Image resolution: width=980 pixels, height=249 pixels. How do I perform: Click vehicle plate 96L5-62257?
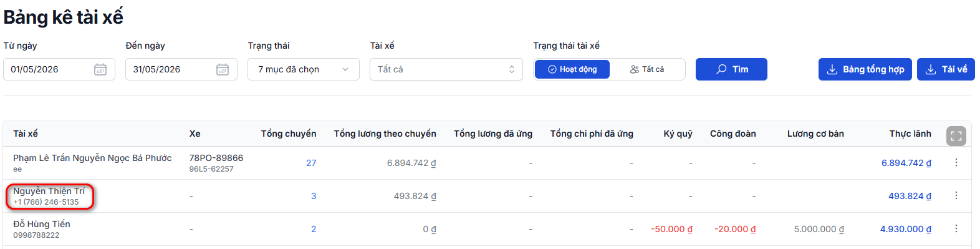(x=211, y=169)
